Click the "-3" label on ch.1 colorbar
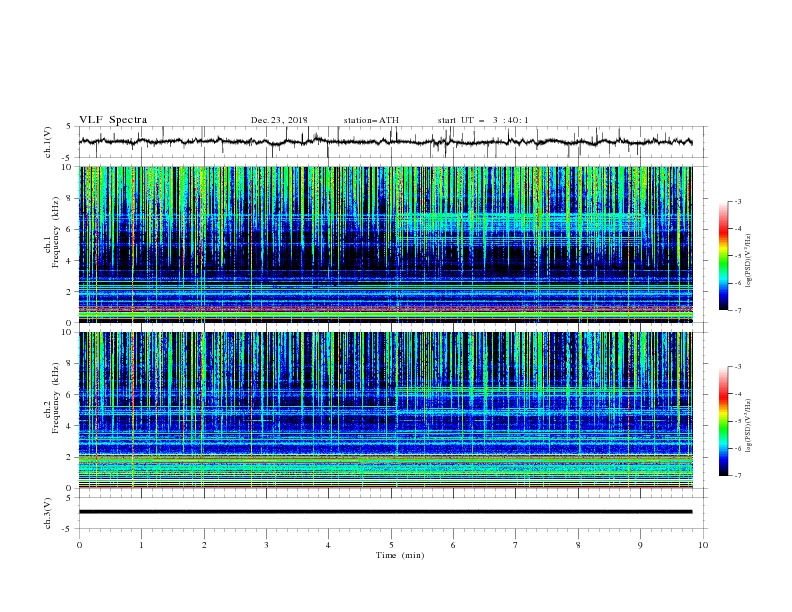This screenshot has height=612, width=792. 737,201
